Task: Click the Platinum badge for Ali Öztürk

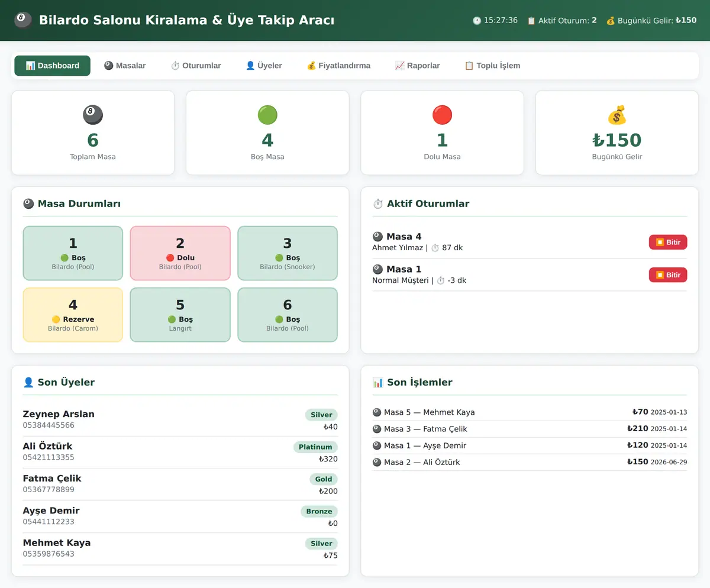Action: (315, 447)
